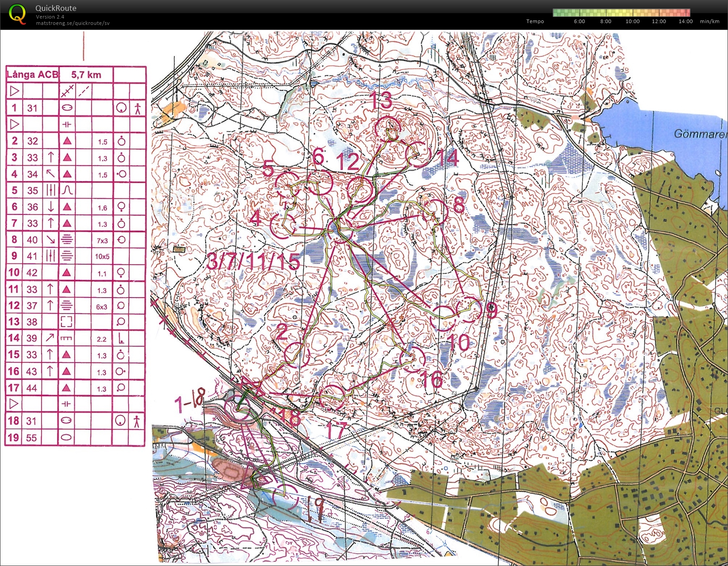Click control circle 6 on the map
The width and height of the screenshot is (728, 566).
tap(320, 183)
